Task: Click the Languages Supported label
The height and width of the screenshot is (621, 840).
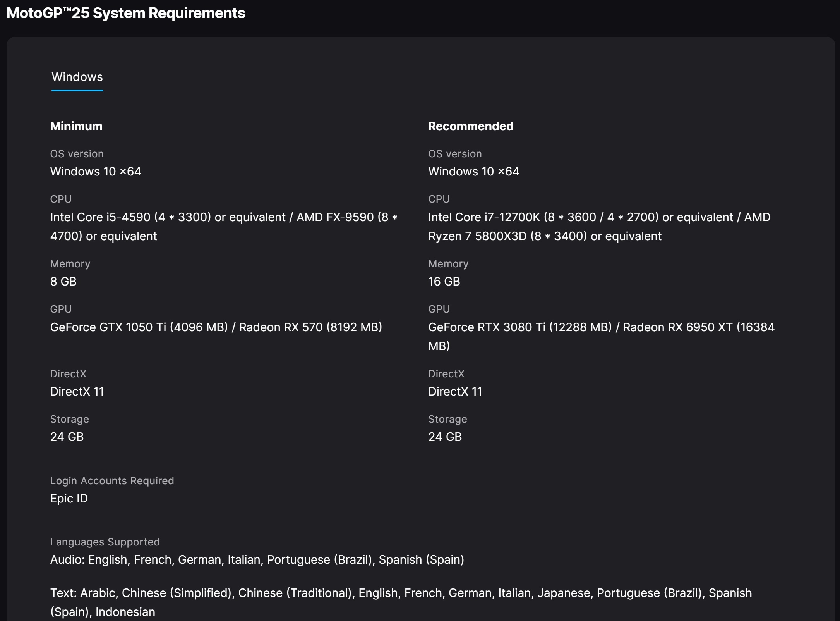Action: pos(105,542)
